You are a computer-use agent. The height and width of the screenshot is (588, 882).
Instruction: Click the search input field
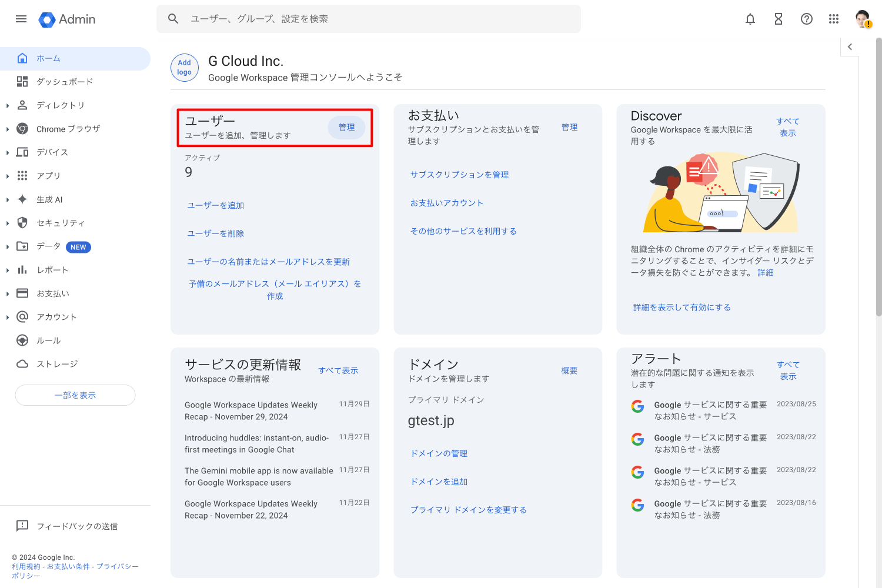[369, 19]
